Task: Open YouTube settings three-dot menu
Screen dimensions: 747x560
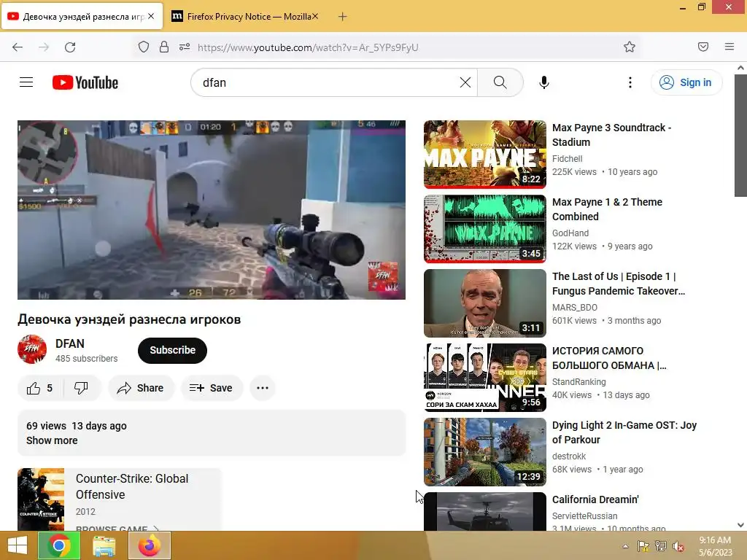Action: click(x=630, y=82)
